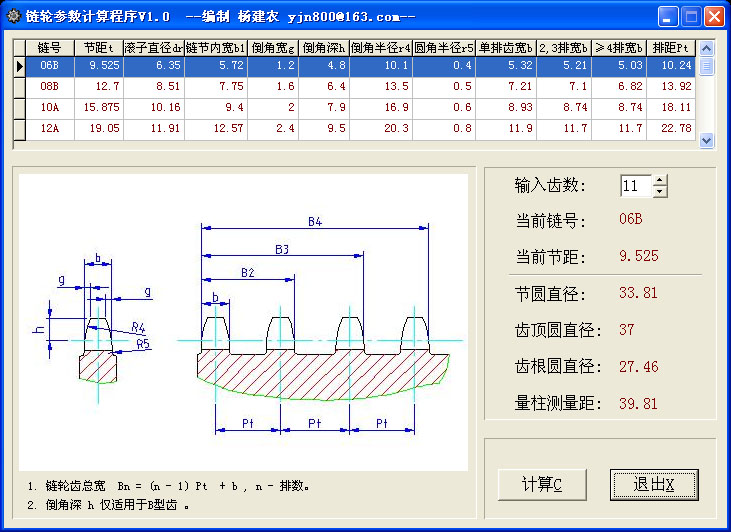Close the window with the red X
The image size is (731, 532).
coord(714,17)
